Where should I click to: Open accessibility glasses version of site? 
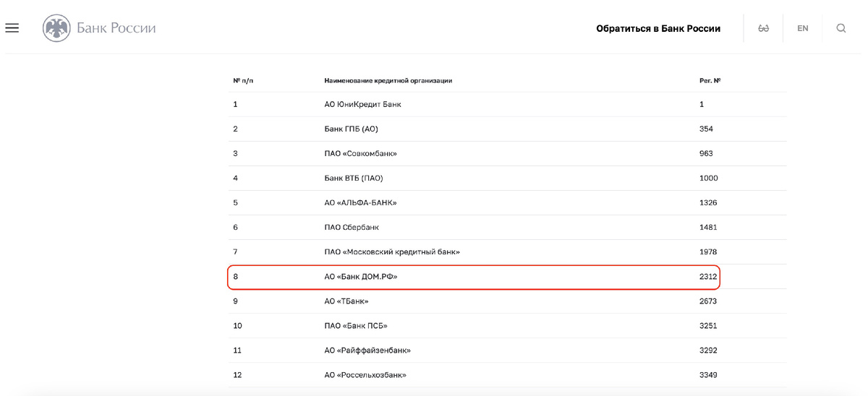coord(763,28)
